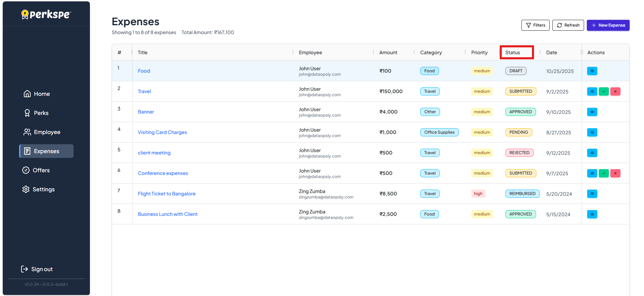
Task: Sort by the Amount column header
Action: click(388, 53)
